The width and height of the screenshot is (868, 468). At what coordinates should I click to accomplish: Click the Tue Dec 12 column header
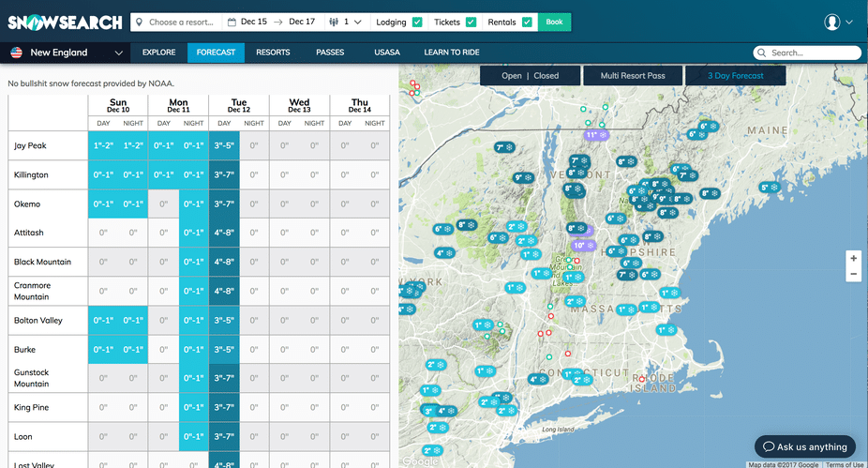(239, 105)
